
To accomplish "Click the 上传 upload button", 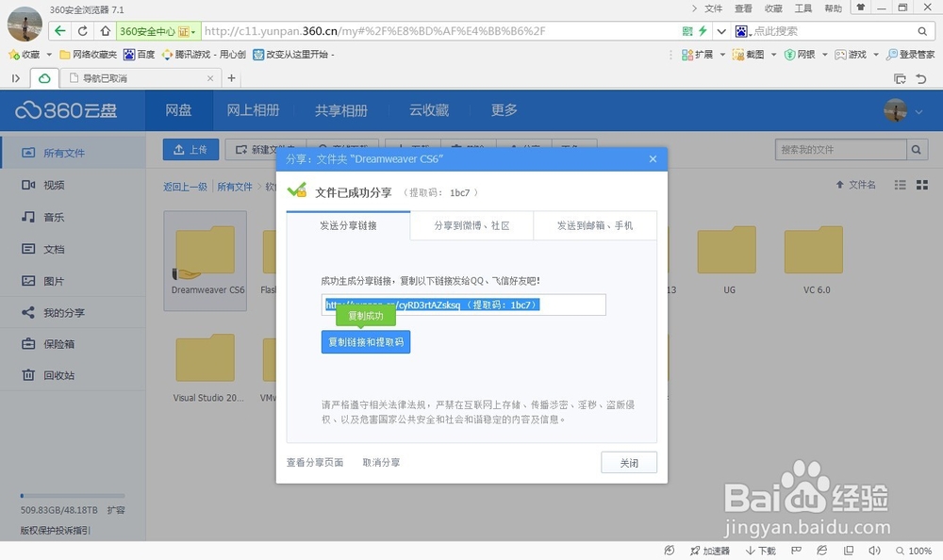I will 190,150.
